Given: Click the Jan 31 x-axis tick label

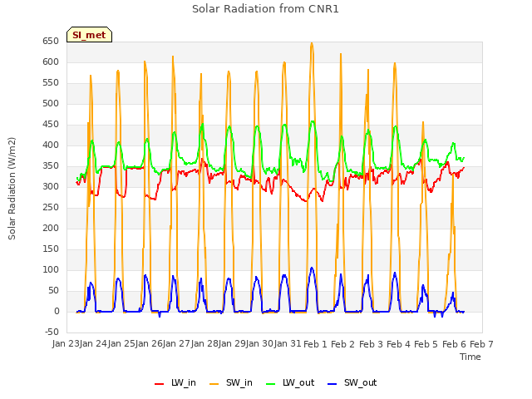Looking at the screenshot, I should pos(288,343).
